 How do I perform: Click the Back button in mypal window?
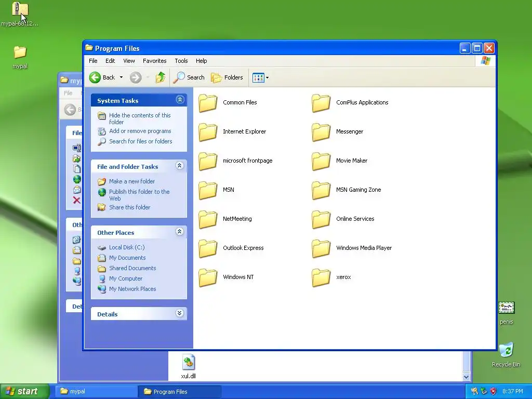tap(72, 110)
